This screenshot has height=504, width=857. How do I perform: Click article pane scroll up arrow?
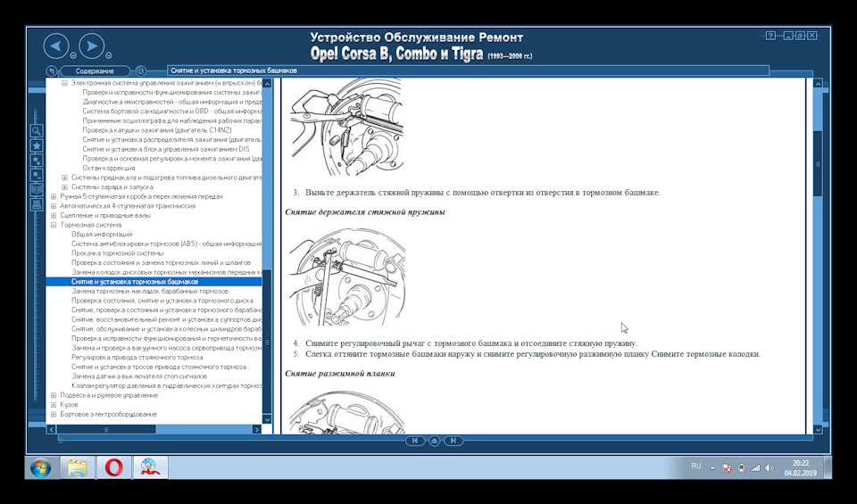818,84
